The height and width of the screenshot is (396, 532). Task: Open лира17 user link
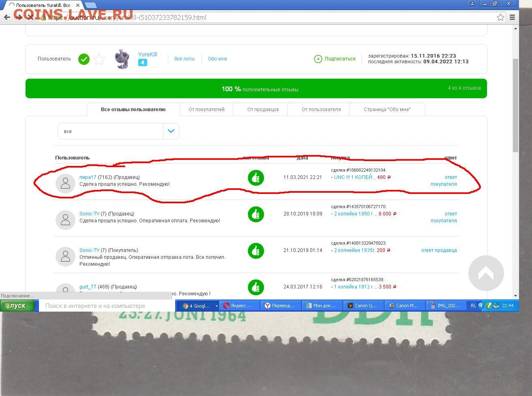88,177
